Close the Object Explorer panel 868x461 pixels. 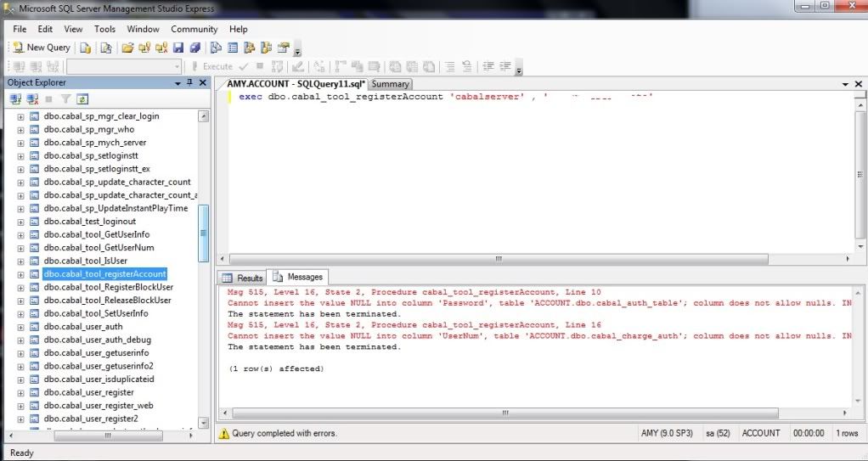202,82
